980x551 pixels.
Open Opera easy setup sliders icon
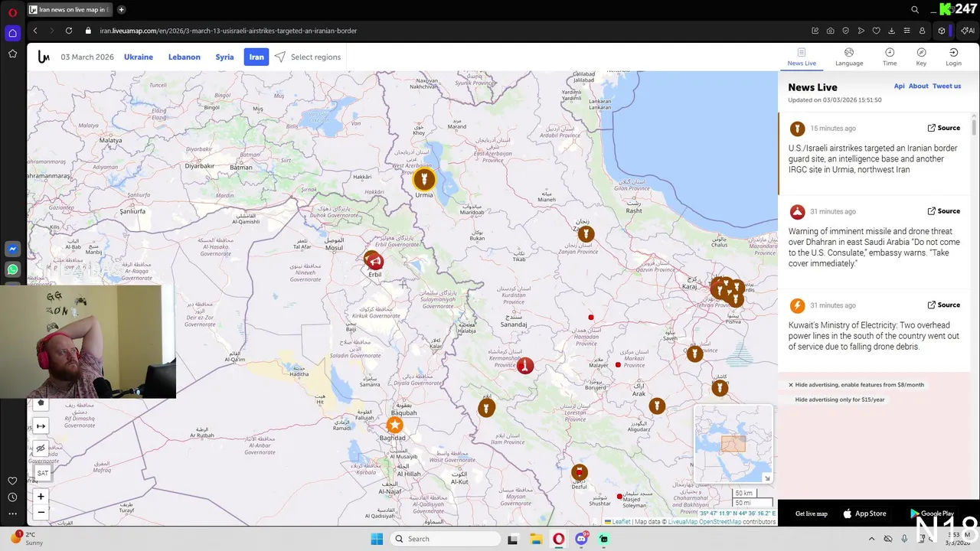click(x=907, y=31)
